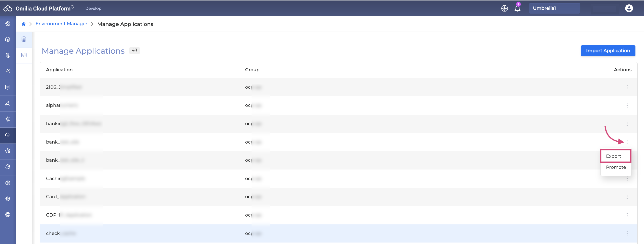Click the Import Application button
Viewport: 644px width, 244px height.
(608, 51)
